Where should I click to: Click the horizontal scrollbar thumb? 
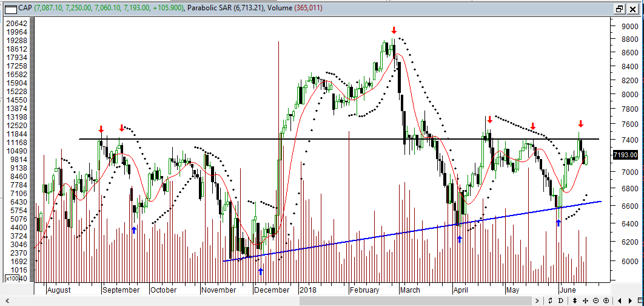click(x=417, y=301)
